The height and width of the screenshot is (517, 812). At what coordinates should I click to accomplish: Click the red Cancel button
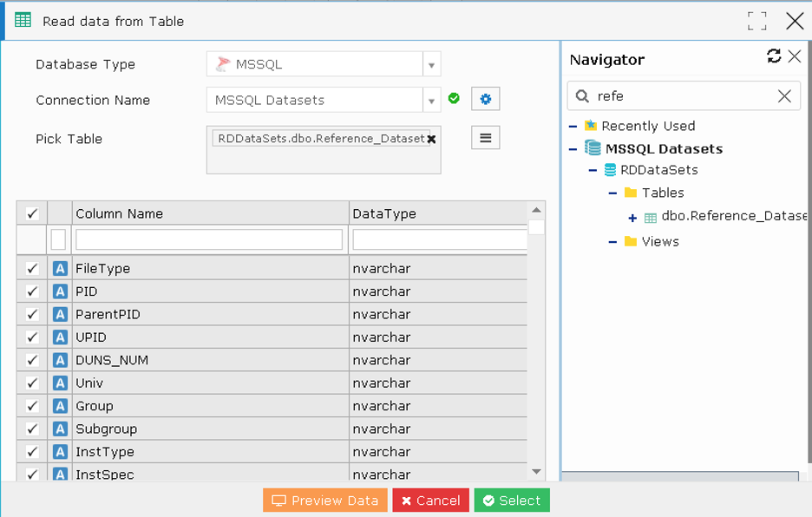(431, 501)
